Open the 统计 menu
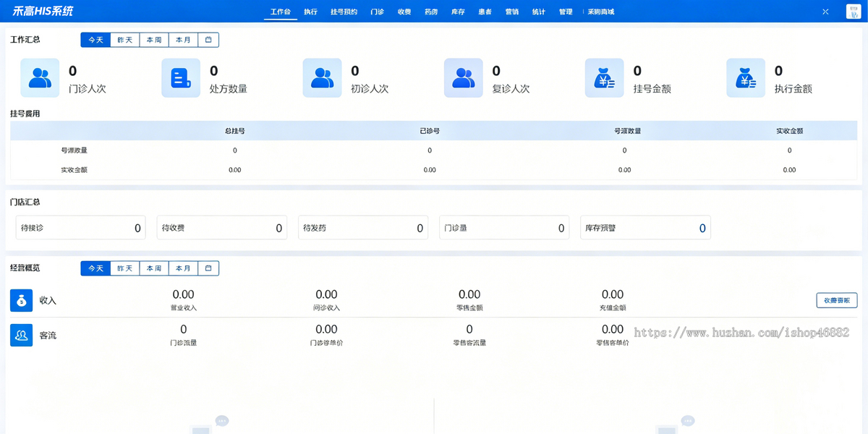The image size is (868, 434). click(x=539, y=12)
